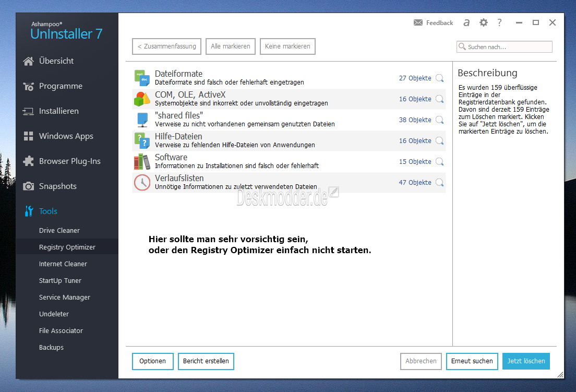Click the Programme sidebar icon
The height and width of the screenshot is (392, 576).
click(28, 86)
